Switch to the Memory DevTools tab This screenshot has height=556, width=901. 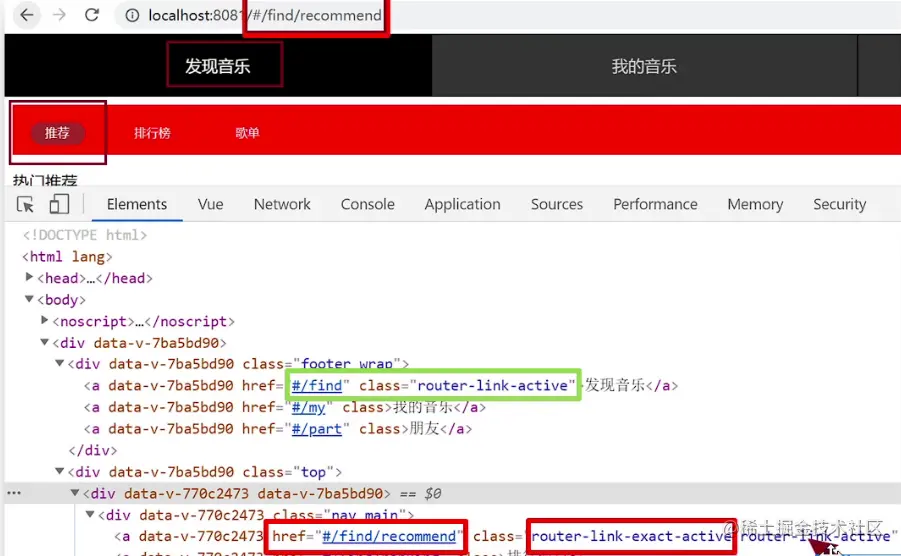click(x=755, y=204)
